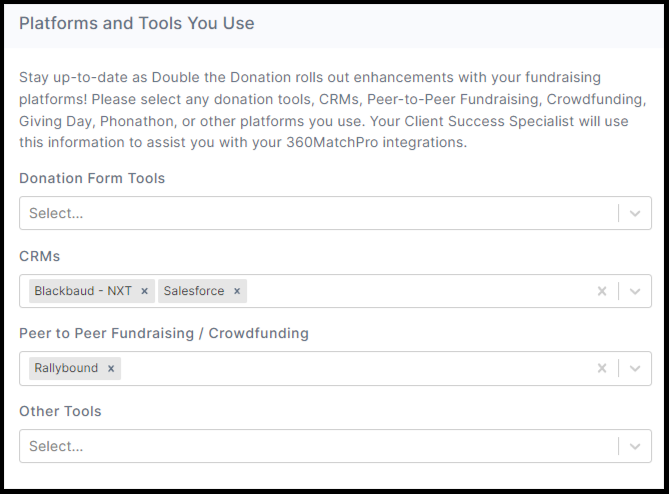Click the Platforms and Tools You Use header
This screenshot has width=669, height=494.
[137, 23]
